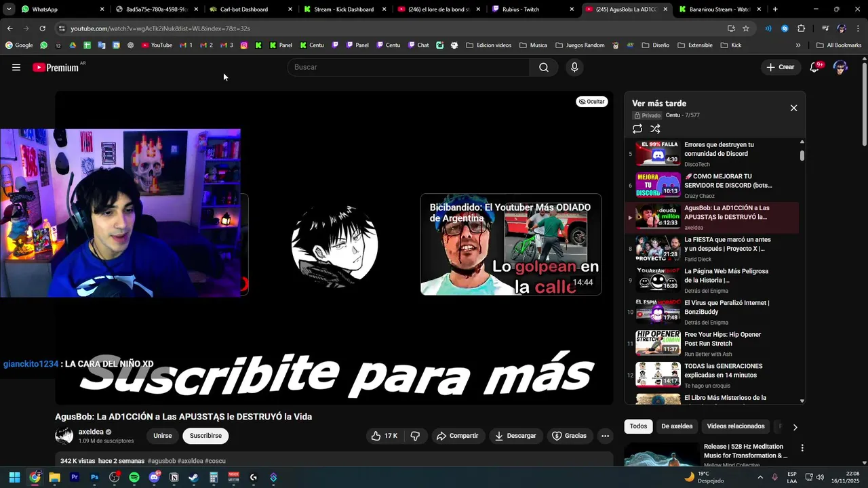The width and height of the screenshot is (868, 488).
Task: Expand the hidden bookmarks chevron
Action: coord(798,45)
